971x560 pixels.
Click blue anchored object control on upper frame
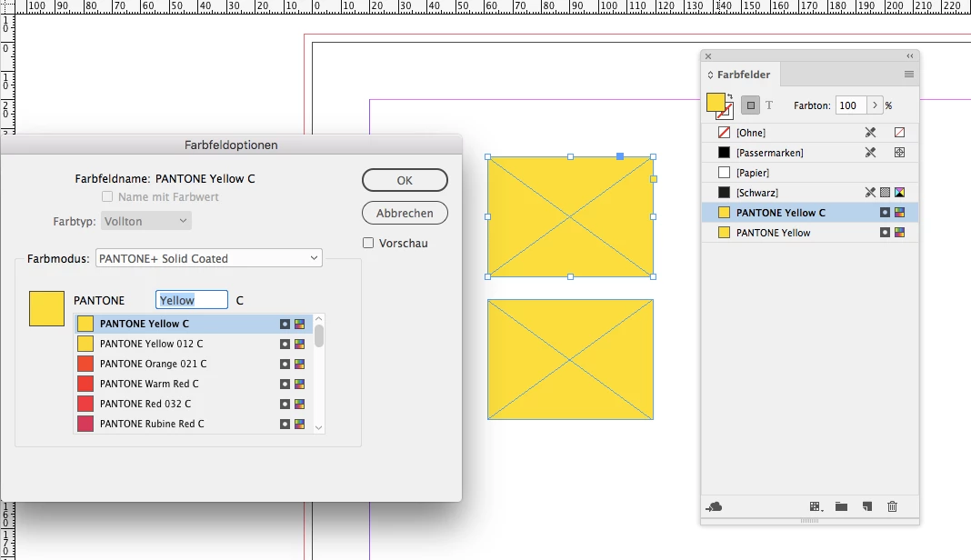coord(620,156)
